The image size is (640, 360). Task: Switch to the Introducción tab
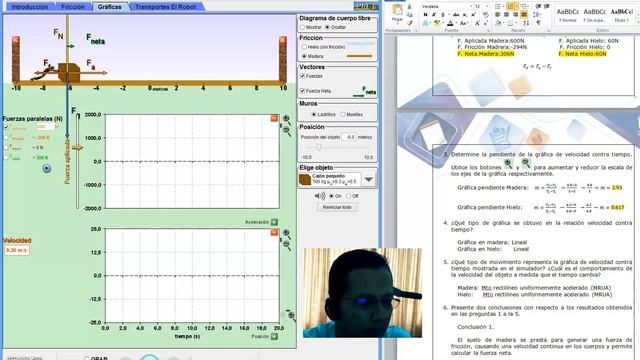pyautogui.click(x=29, y=7)
